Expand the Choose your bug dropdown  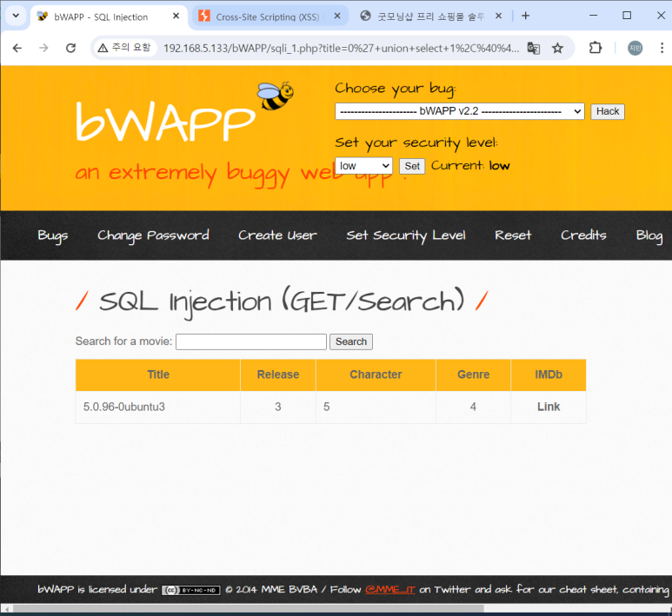click(x=459, y=111)
